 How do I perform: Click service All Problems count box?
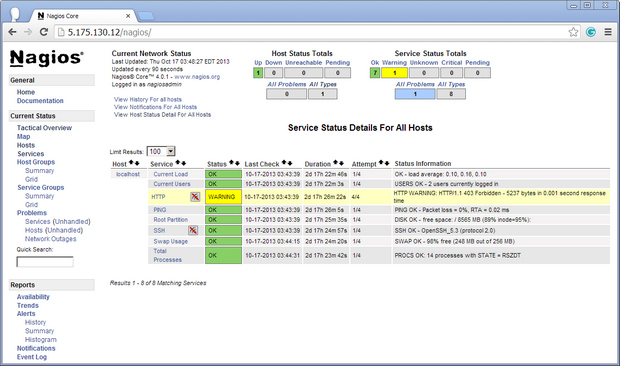[x=415, y=94]
